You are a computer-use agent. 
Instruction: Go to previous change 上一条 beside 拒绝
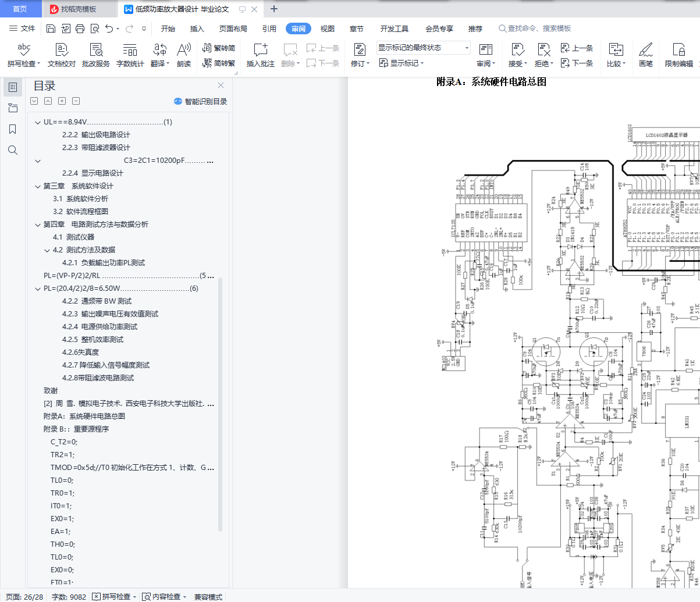tap(577, 48)
